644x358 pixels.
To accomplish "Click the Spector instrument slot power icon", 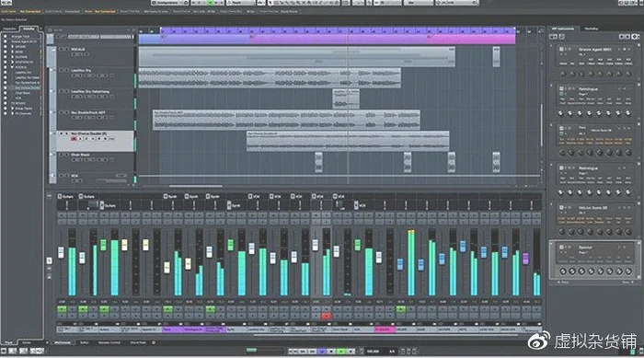I will pyautogui.click(x=561, y=247).
